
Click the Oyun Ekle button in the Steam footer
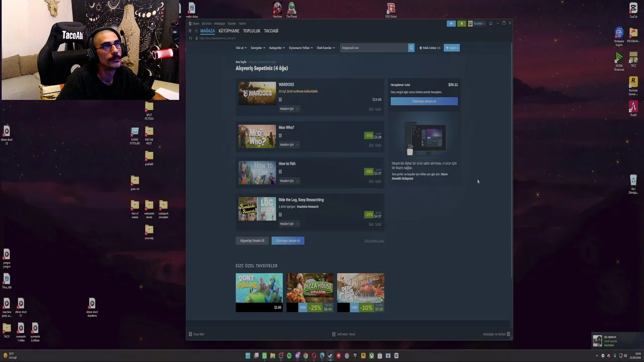[196, 334]
